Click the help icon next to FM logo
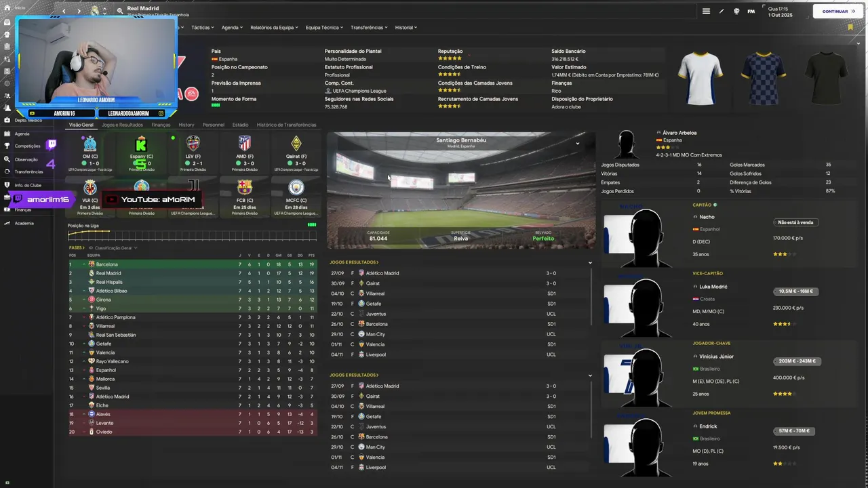Viewport: 868px width, 488px height. coord(736,11)
